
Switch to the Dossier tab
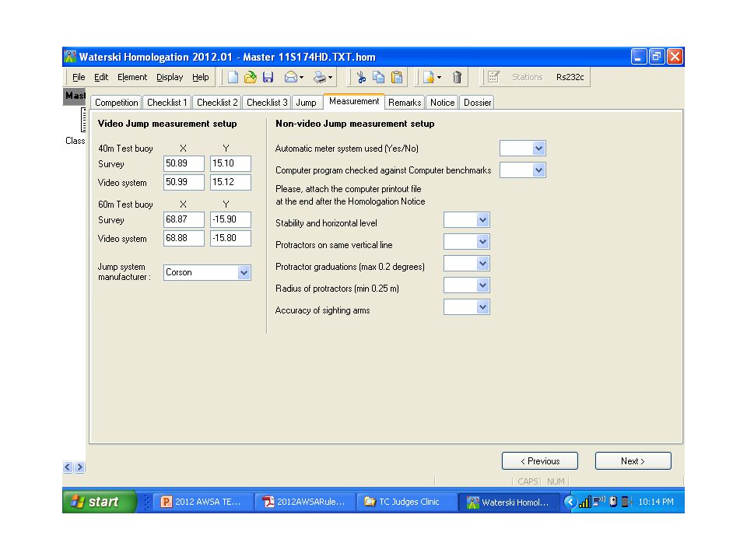tap(477, 103)
